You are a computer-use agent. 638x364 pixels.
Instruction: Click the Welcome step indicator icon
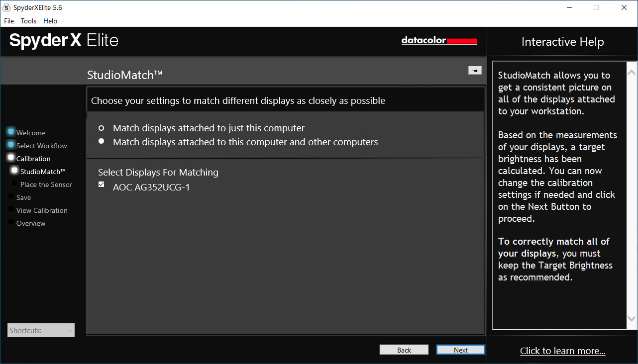point(11,132)
